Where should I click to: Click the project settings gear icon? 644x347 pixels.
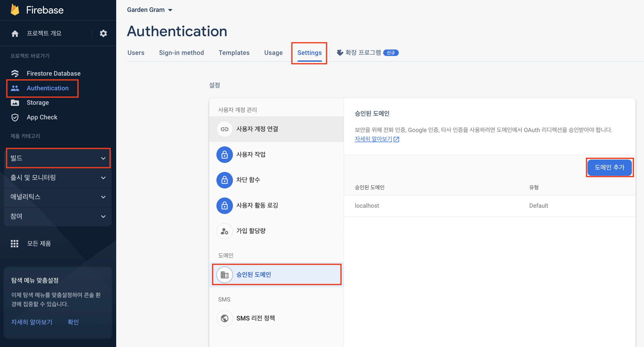coord(103,33)
